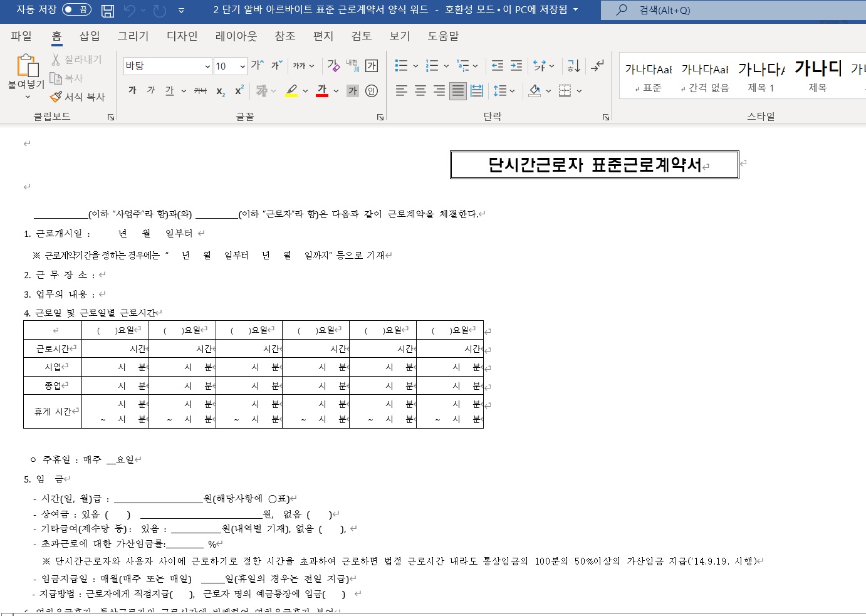Open the font name 바탕 dropdown
This screenshot has width=866, height=616.
point(207,66)
